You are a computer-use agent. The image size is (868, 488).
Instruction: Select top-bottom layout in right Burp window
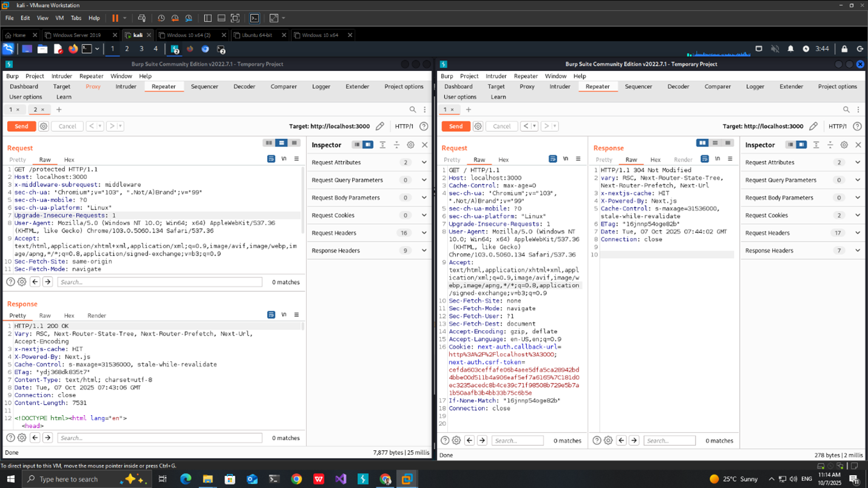[715, 143]
